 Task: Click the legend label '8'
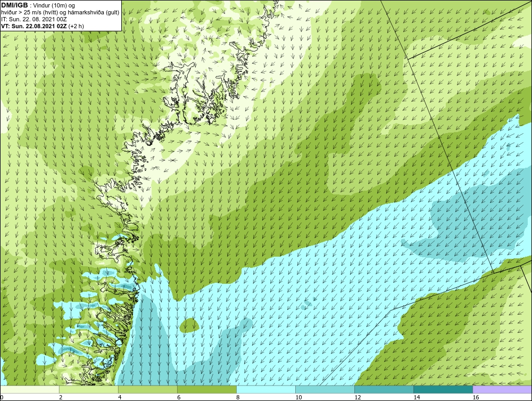[x=238, y=397]
